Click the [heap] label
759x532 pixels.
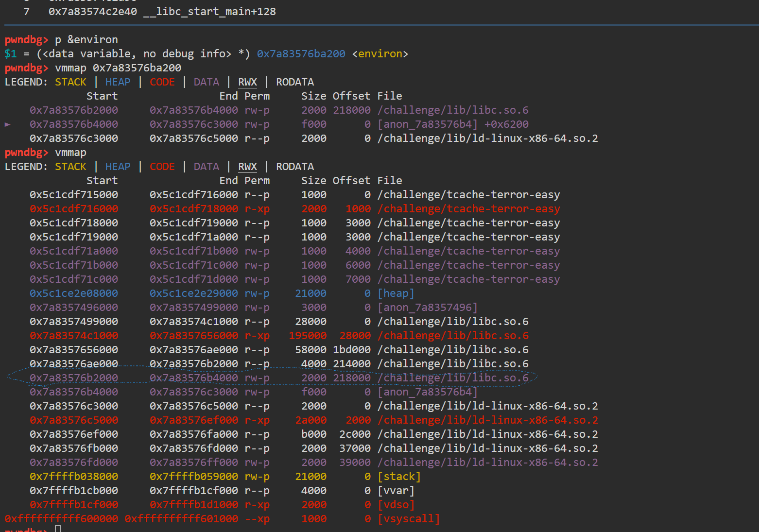click(396, 293)
